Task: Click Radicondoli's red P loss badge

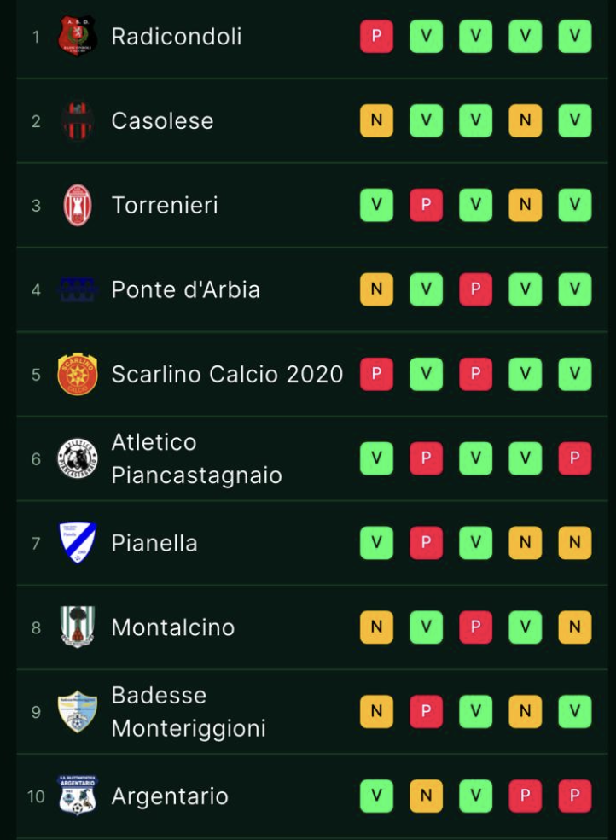Action: 376,37
